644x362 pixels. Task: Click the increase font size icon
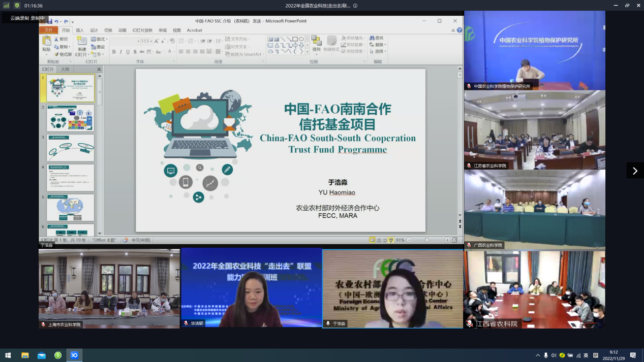click(x=156, y=41)
